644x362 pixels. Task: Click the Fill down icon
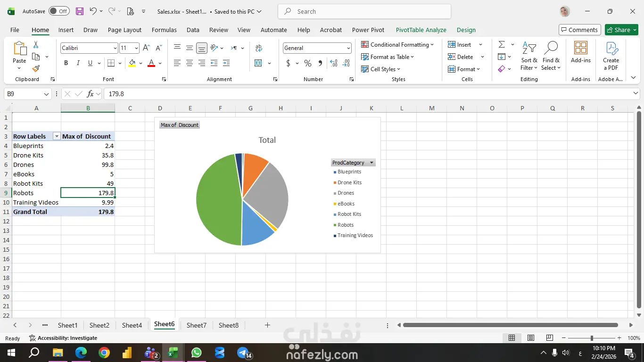click(x=502, y=57)
